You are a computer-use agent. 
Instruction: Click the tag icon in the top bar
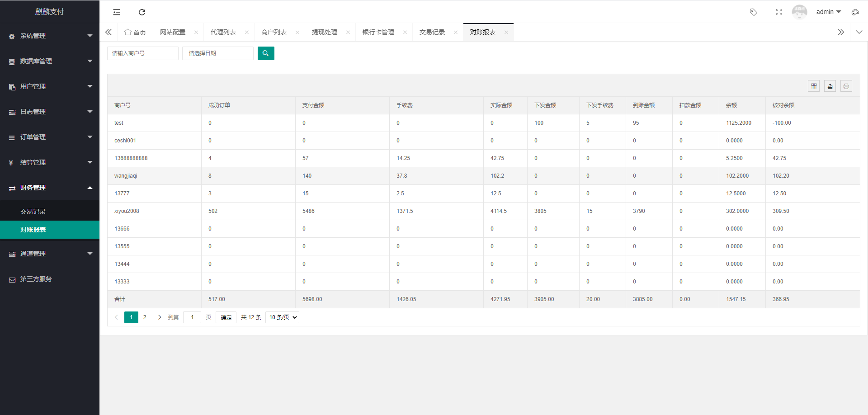click(753, 12)
